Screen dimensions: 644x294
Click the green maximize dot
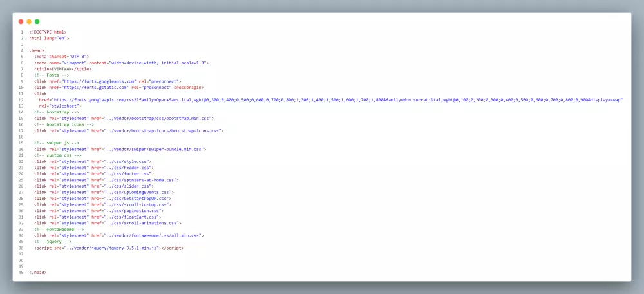point(37,21)
